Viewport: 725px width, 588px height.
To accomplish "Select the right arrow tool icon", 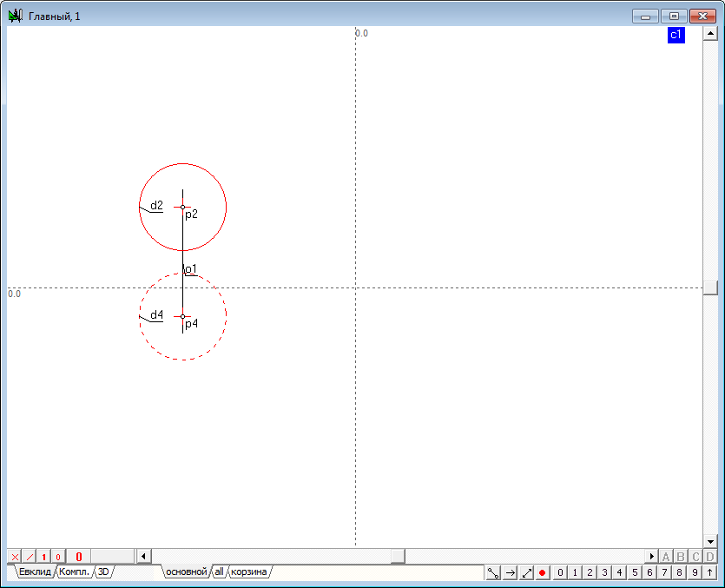I will 510,572.
